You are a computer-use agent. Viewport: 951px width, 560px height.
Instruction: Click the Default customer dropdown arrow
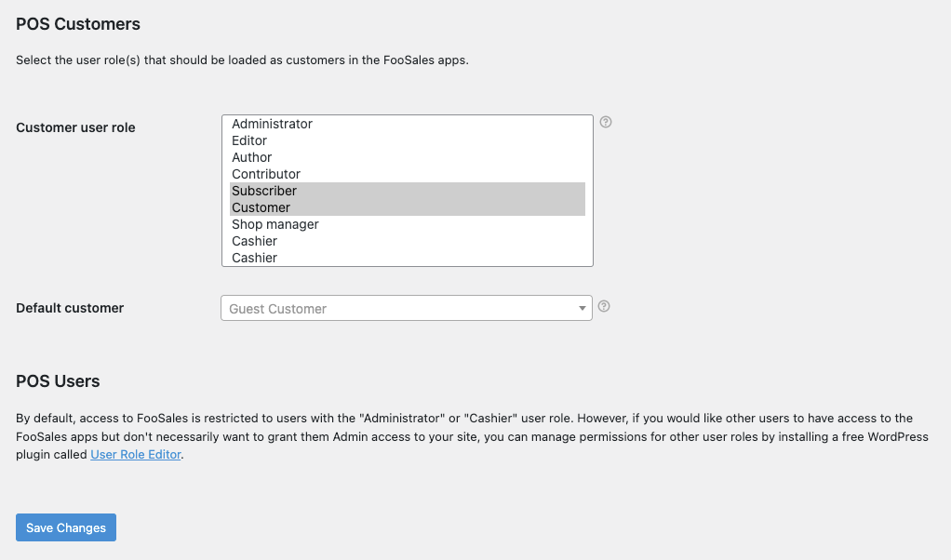(x=583, y=308)
